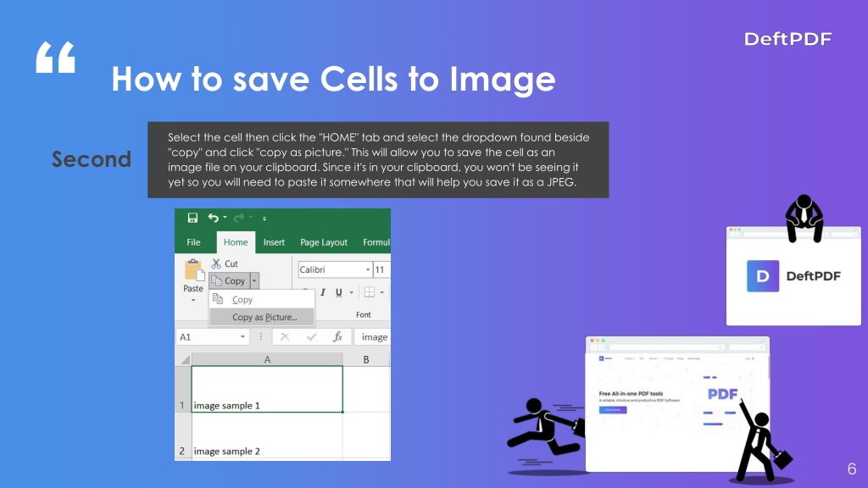Click cell containing 'image sample 1'
This screenshot has width=868, height=488.
(267, 389)
